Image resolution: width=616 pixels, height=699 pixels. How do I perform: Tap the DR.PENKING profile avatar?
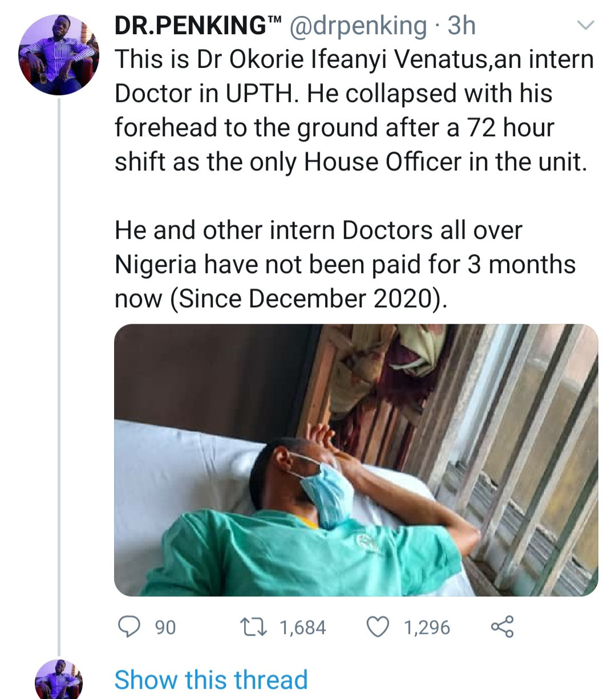point(59,55)
